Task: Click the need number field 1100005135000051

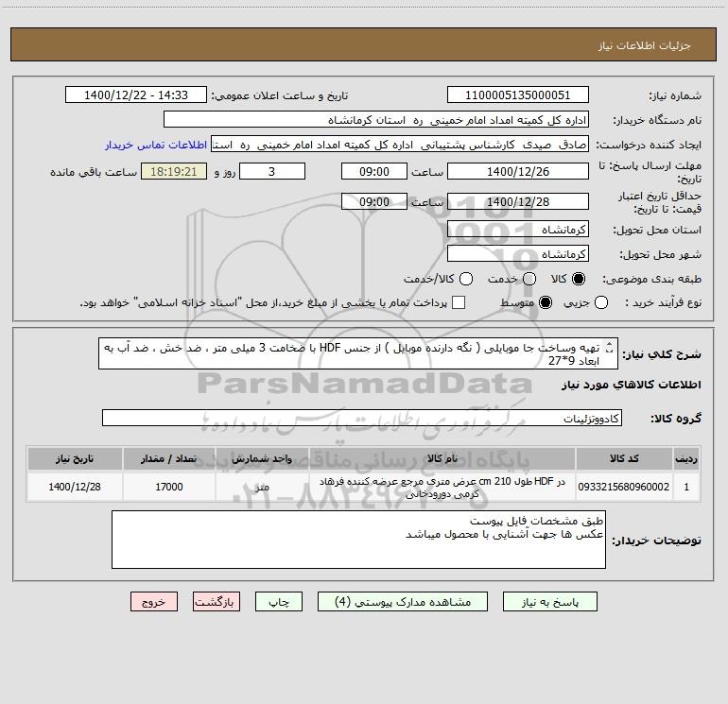Action: (518, 95)
